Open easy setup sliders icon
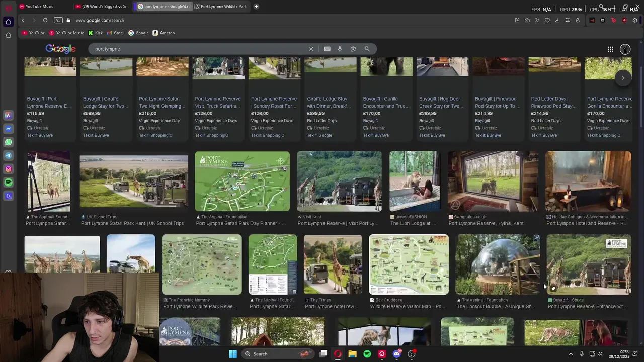Image resolution: width=644 pixels, height=362 pixels. [x=567, y=20]
